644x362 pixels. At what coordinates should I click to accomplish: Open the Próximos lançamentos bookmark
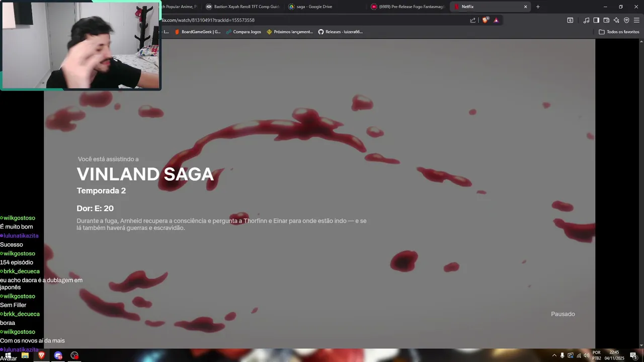(x=290, y=32)
